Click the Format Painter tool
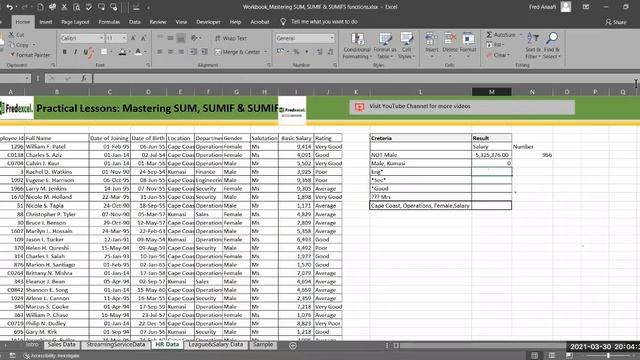Screen dimensions: 640x360 (x=29, y=55)
